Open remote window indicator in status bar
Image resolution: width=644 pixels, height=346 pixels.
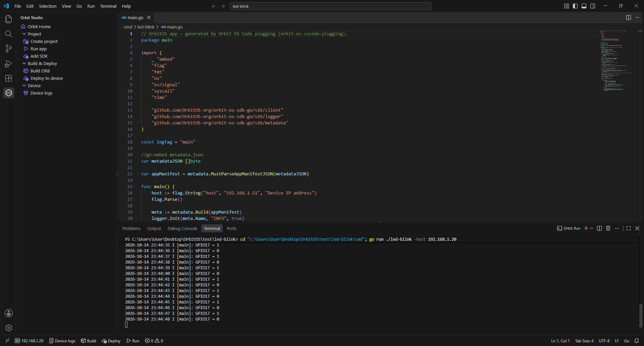pos(7,341)
